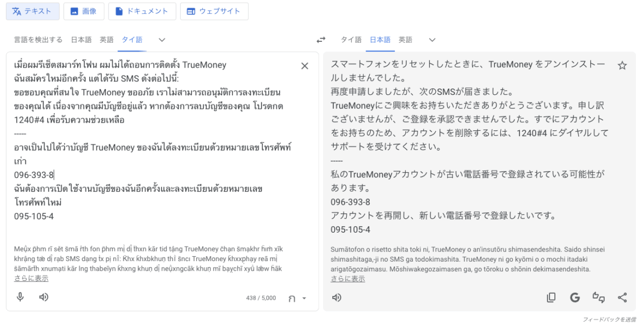Viewport: 644px width, 327px height.
Task: Open the Thai keyboard input tool
Action: click(292, 299)
